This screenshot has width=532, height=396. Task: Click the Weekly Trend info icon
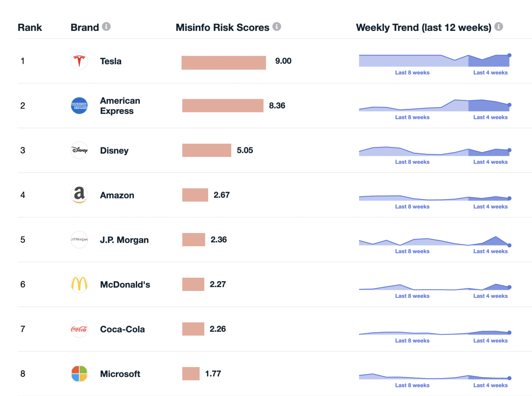point(498,27)
